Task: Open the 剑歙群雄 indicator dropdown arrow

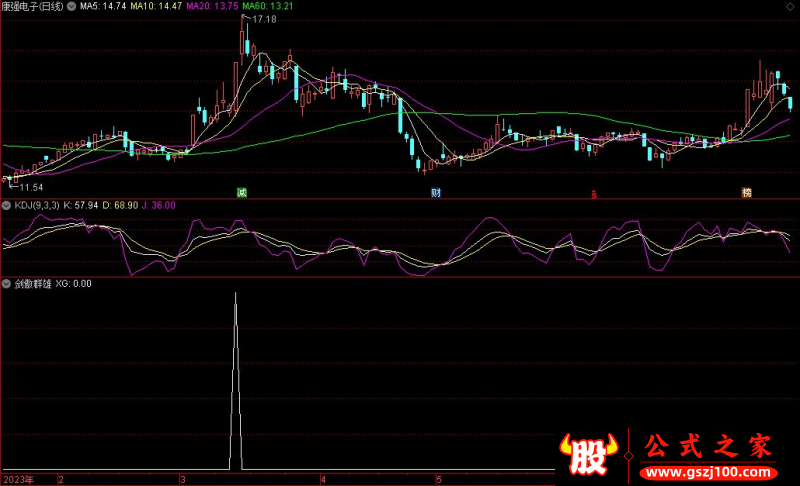Action: coord(7,283)
